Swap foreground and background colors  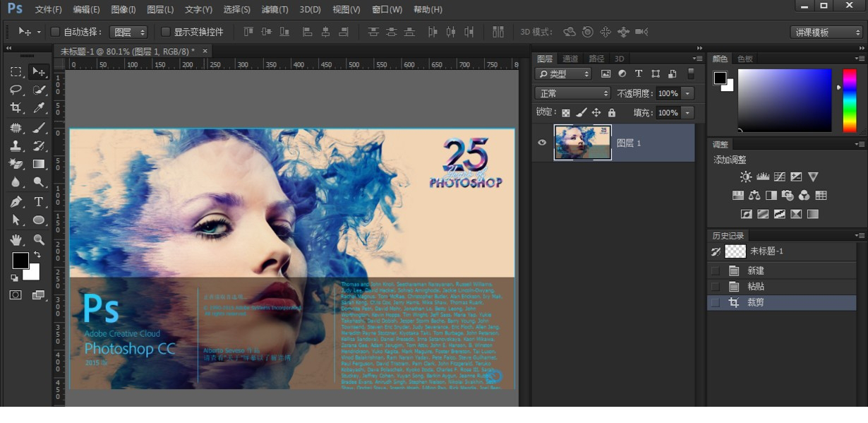pos(37,255)
